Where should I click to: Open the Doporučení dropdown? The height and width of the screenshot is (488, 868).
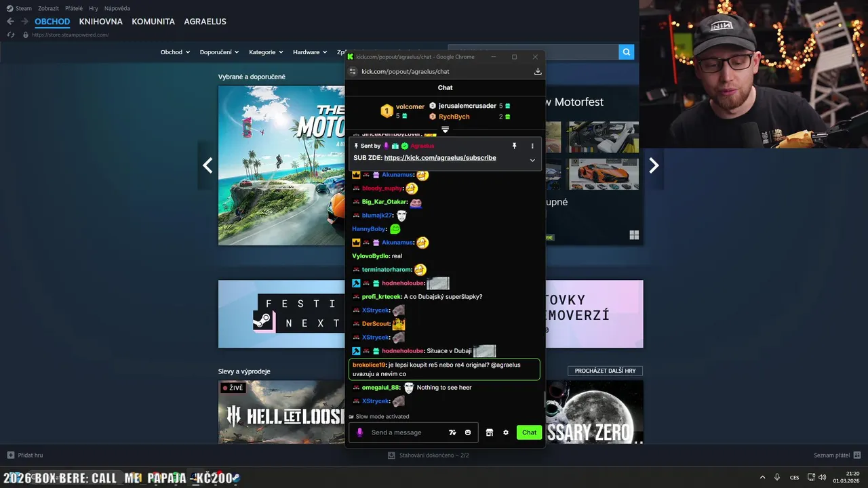pos(220,52)
